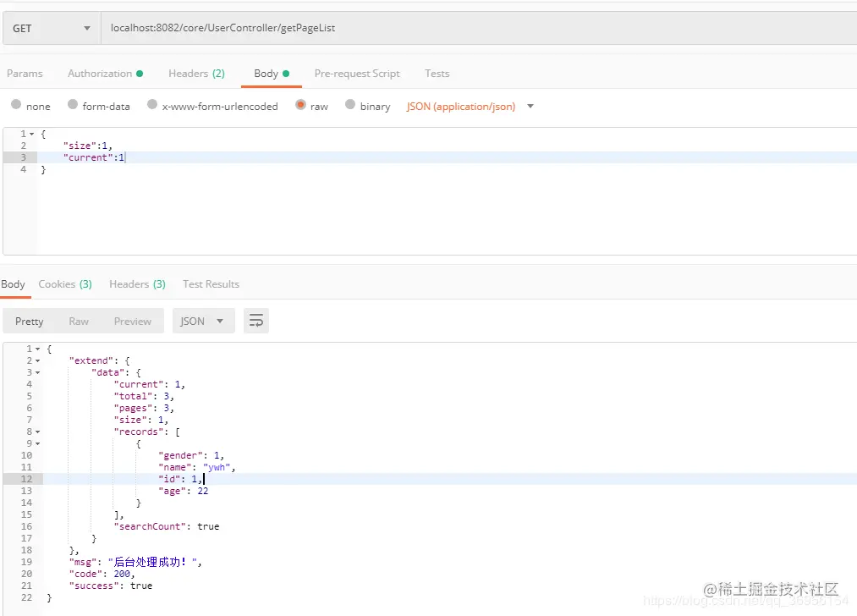
Task: Open the Cookies (3) response tab
Action: (65, 284)
